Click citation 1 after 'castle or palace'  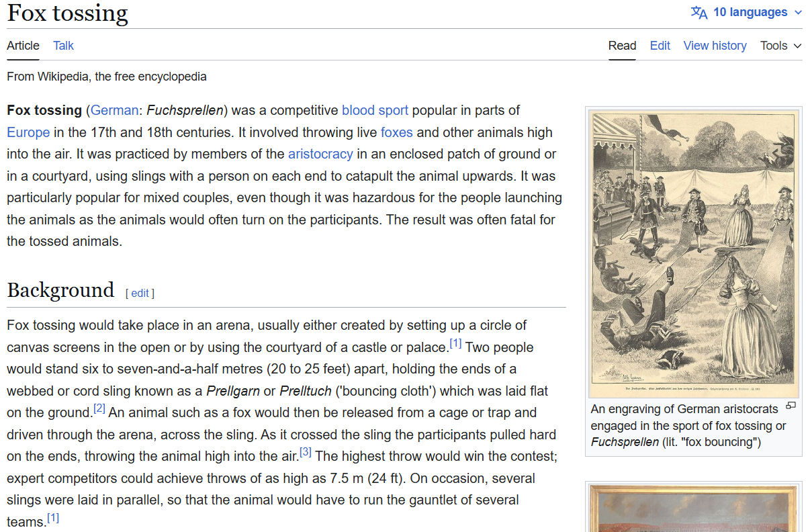click(x=455, y=343)
